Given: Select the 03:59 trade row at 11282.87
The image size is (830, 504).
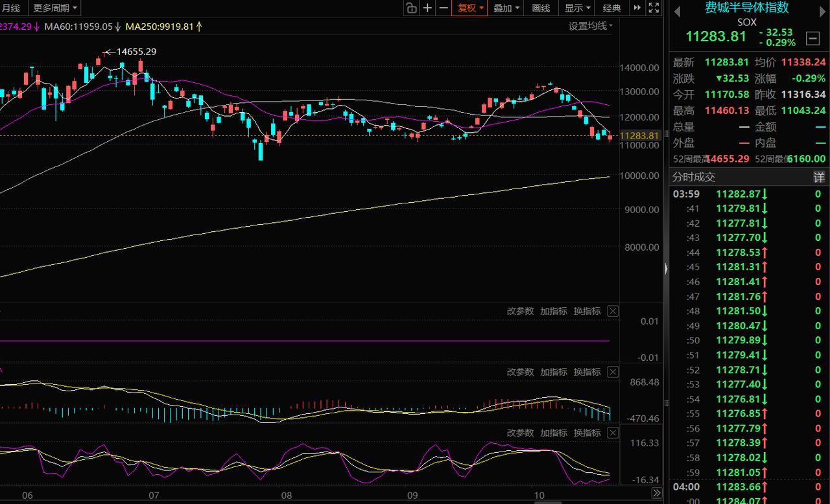Looking at the screenshot, I should [749, 194].
